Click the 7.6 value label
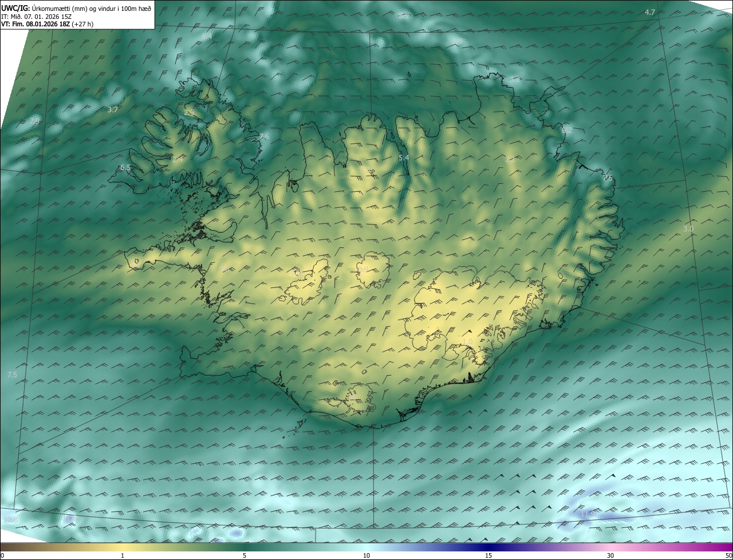Viewport: 733px width, 560px height. (263, 136)
